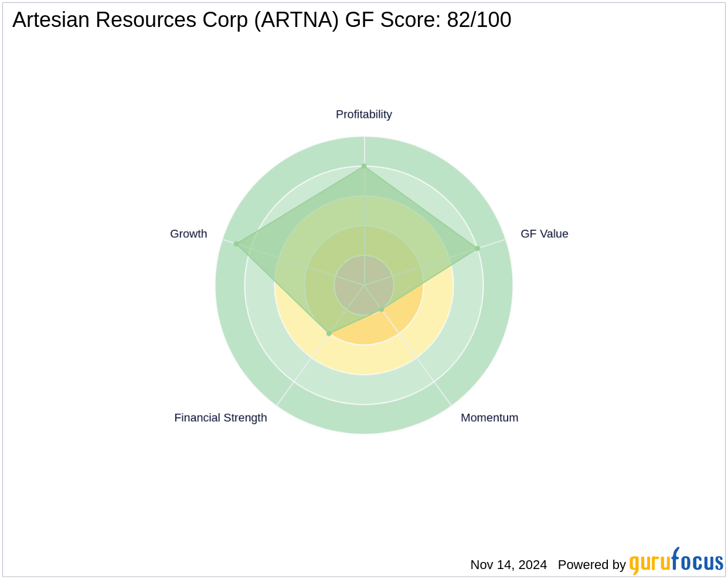Click the Momentum axis label
Screen dimensions: 728x579
[489, 418]
